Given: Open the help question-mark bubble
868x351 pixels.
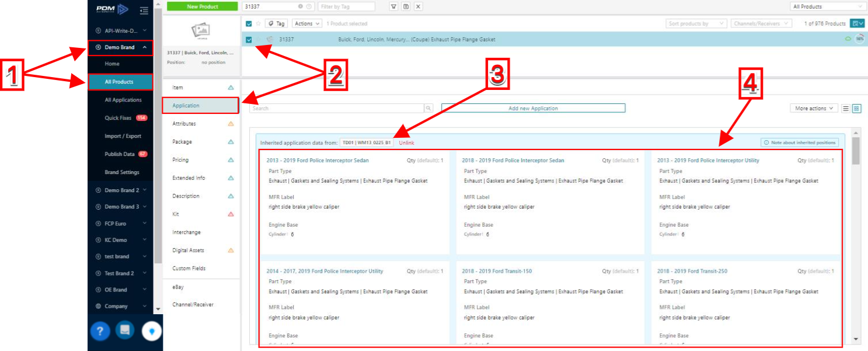Looking at the screenshot, I should point(100,331).
